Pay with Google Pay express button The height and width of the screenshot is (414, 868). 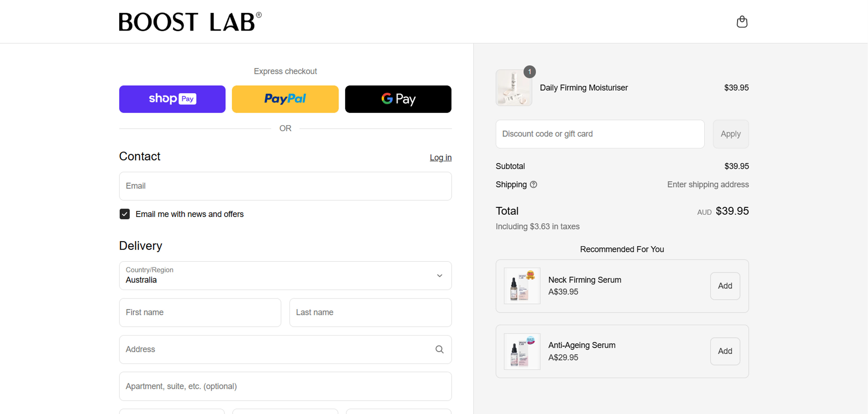coord(398,99)
